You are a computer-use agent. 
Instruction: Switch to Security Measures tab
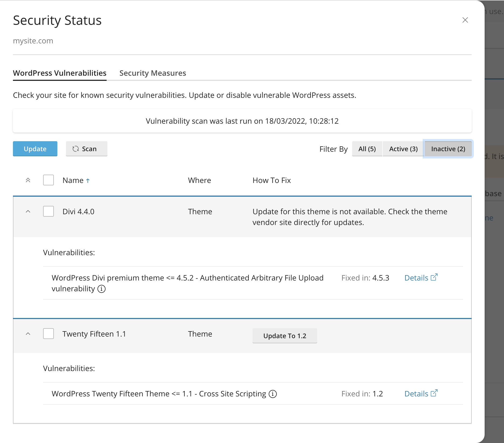click(x=153, y=73)
